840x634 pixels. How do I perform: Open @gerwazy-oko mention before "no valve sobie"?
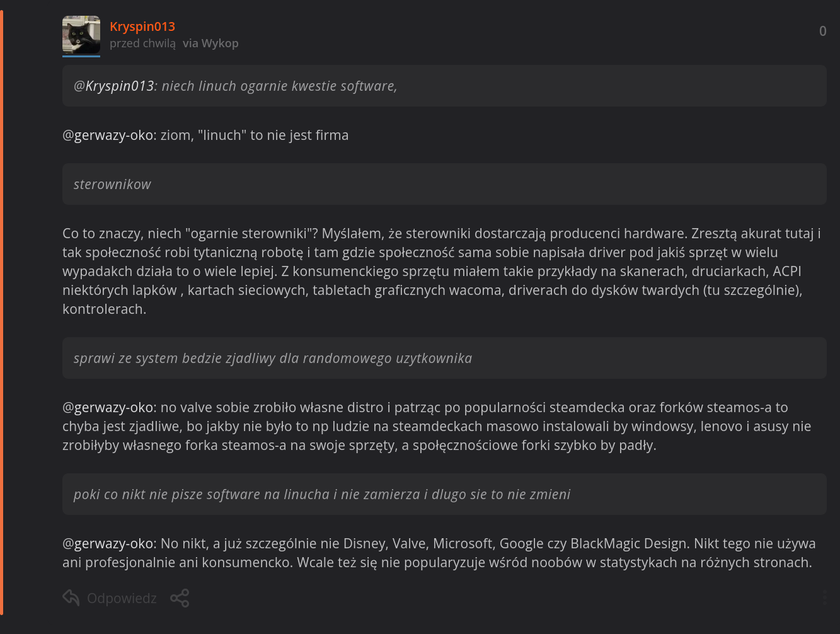(108, 408)
